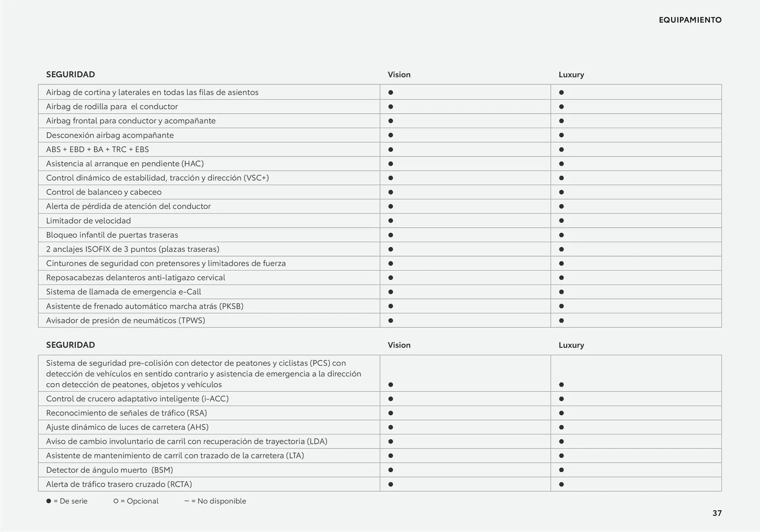
Task: Click Reconocimiento de señales de tráfico (RSA) text
Action: click(x=127, y=413)
